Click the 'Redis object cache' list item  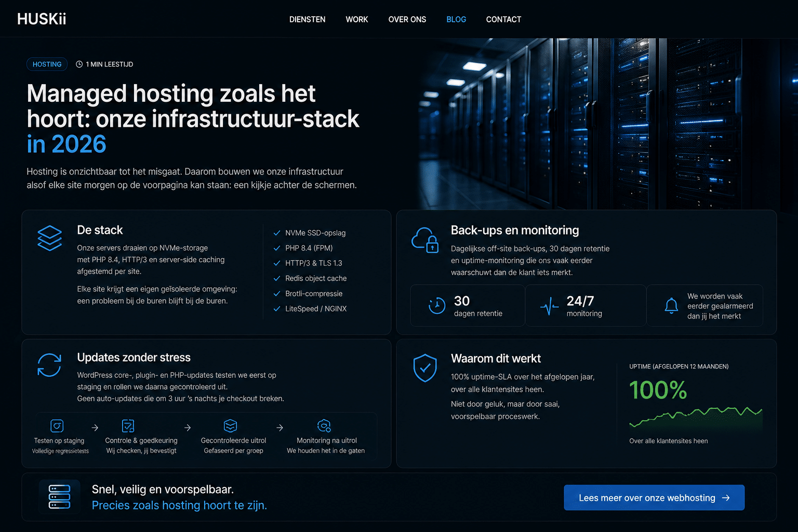coord(316,278)
